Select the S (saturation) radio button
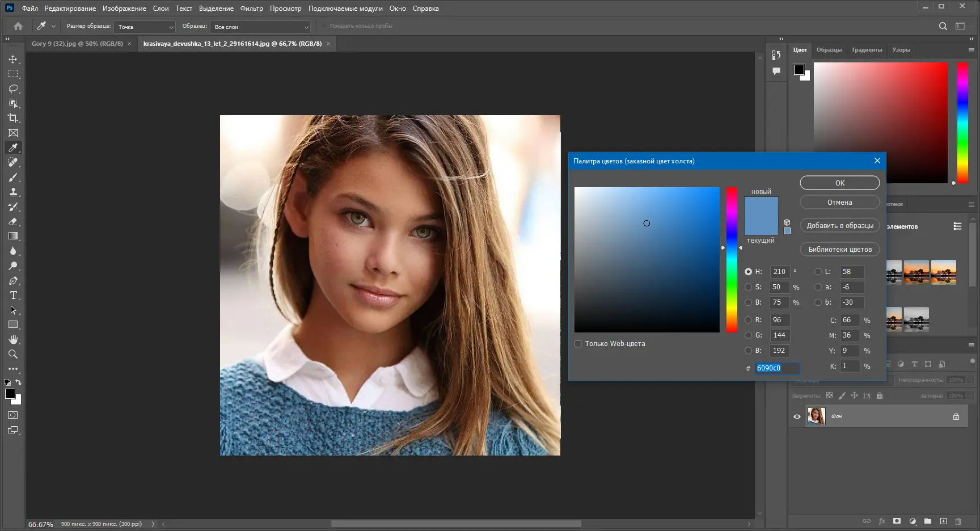The height and width of the screenshot is (531, 980). (749, 287)
